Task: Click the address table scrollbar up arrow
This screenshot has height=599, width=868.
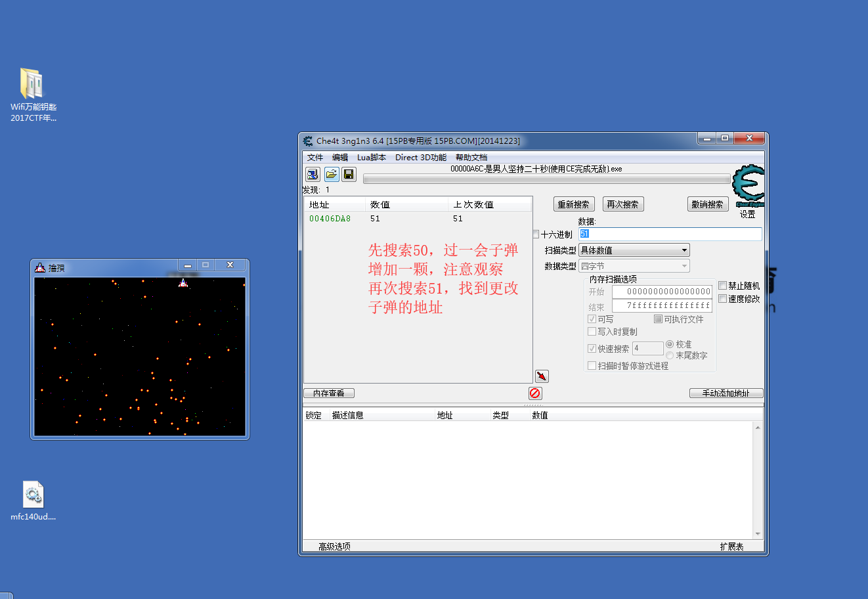Action: tap(758, 428)
